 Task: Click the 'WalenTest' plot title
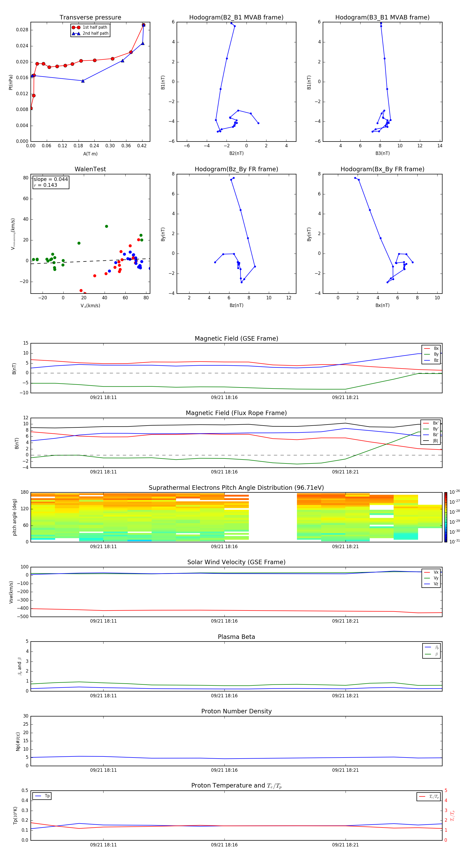[90, 169]
